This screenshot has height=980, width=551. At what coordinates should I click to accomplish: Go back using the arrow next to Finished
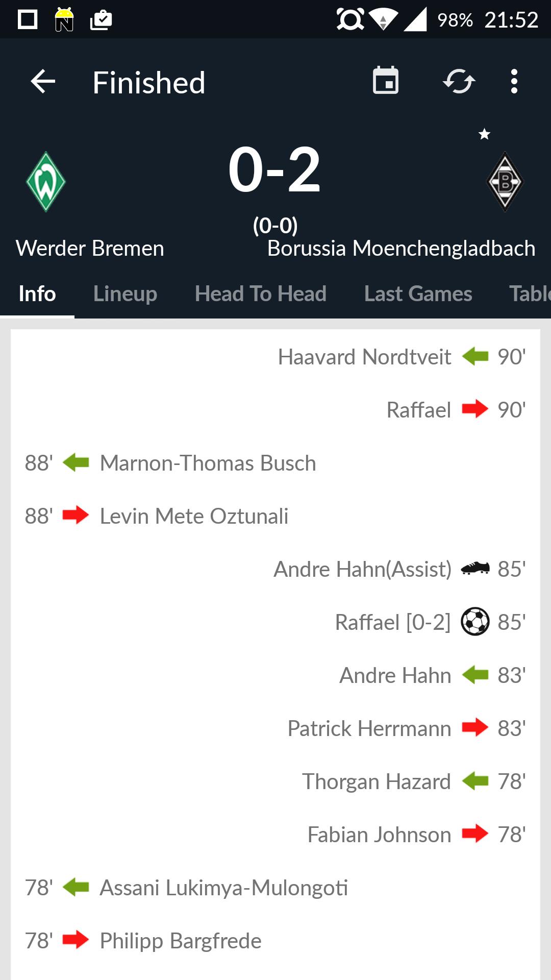(x=42, y=82)
